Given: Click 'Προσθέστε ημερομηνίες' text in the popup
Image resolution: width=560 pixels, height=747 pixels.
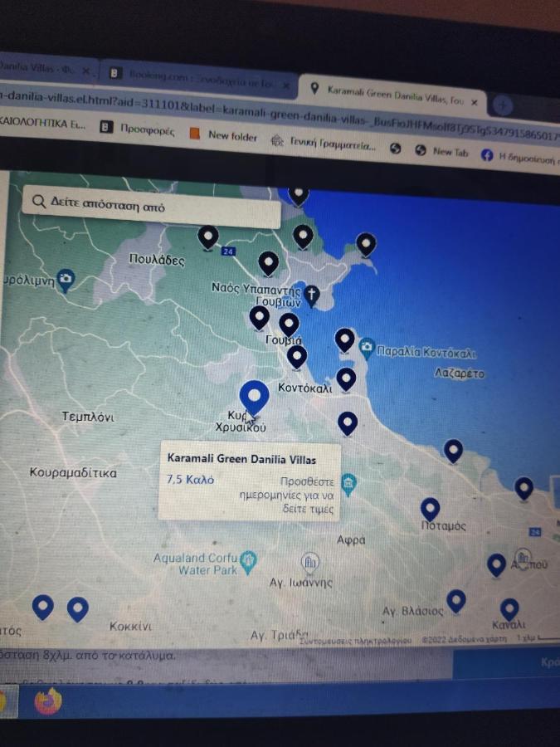Looking at the screenshot, I should 287,495.
